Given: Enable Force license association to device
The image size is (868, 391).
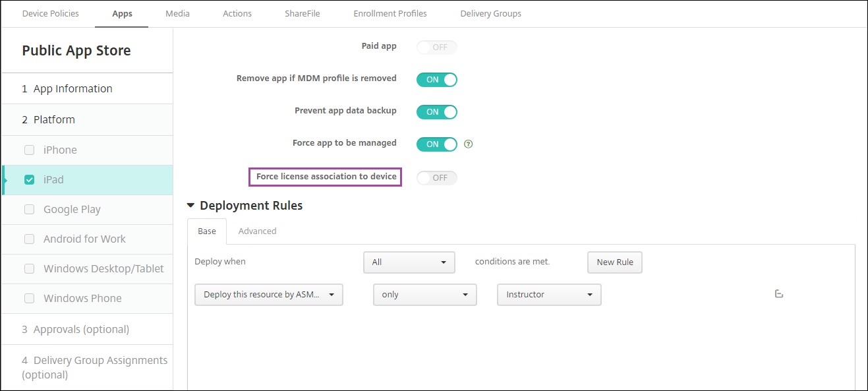Looking at the screenshot, I should pyautogui.click(x=436, y=178).
